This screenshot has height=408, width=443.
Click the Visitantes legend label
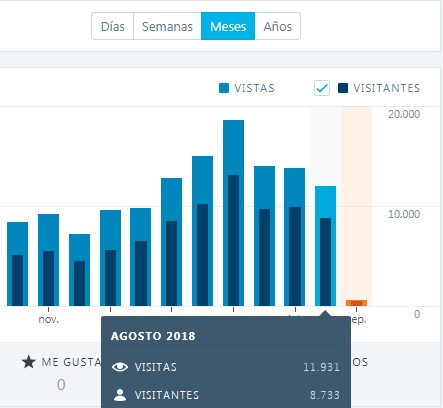[x=387, y=88]
